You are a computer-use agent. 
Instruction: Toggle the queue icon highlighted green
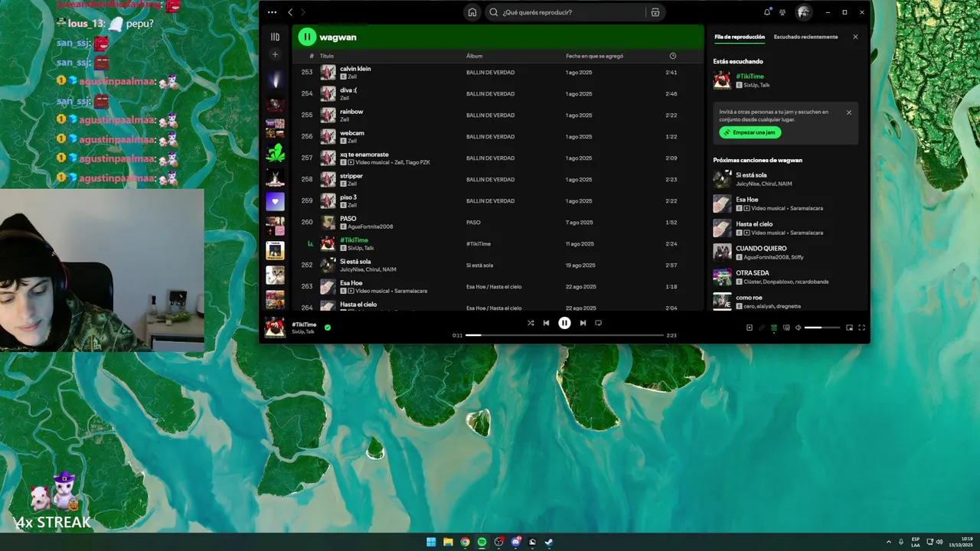774,328
